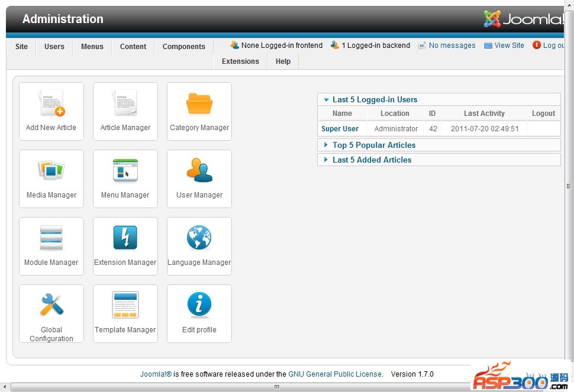Click the ID column header
The image size is (574, 392).
click(433, 114)
